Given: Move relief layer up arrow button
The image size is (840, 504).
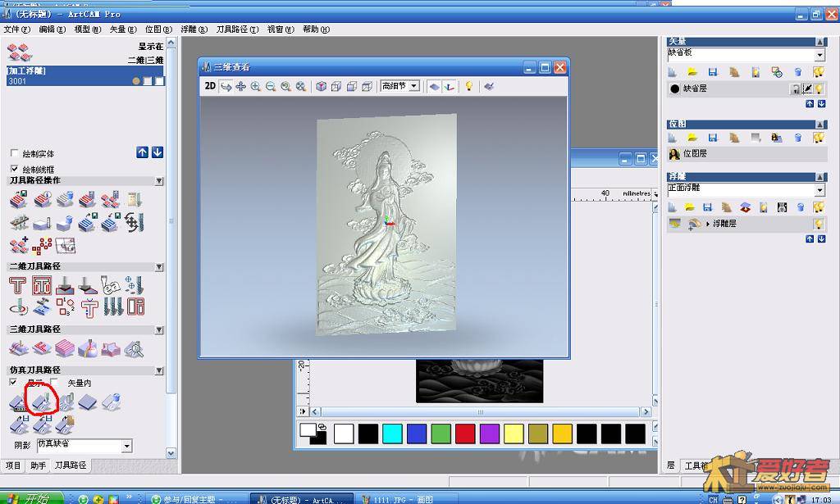Looking at the screenshot, I should pos(810,239).
